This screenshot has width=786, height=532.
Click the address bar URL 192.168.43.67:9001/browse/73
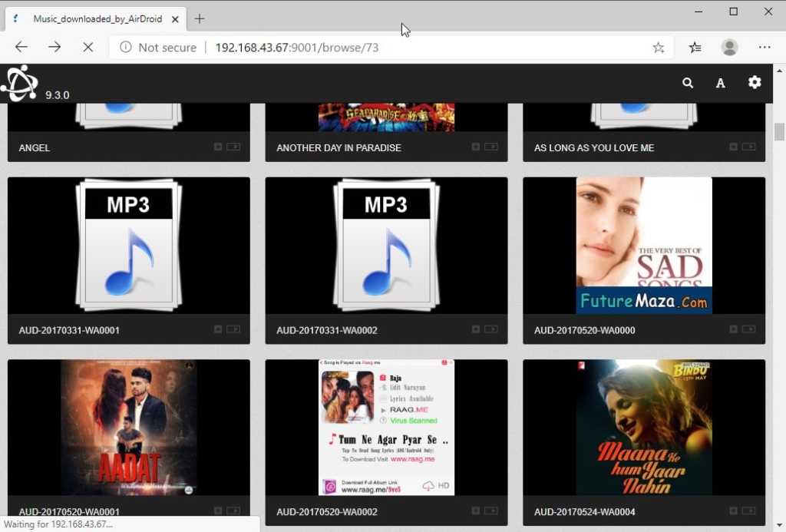click(297, 48)
